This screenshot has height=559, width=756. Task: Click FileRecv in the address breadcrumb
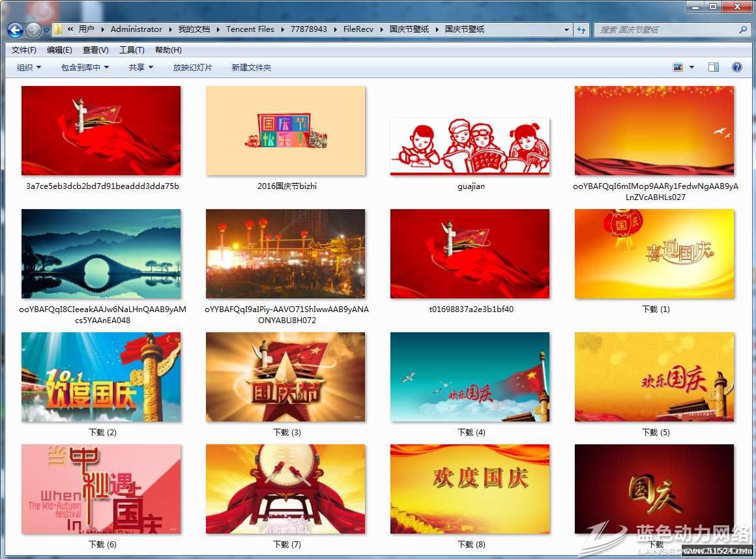pyautogui.click(x=358, y=29)
